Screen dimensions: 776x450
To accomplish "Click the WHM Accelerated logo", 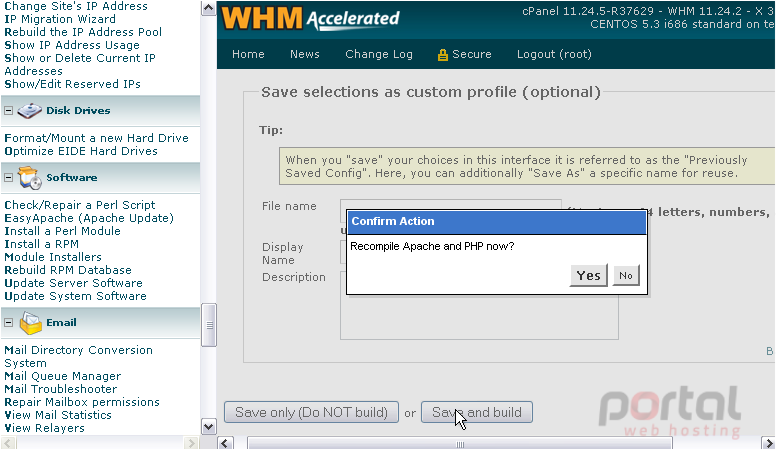I will pyautogui.click(x=310, y=18).
